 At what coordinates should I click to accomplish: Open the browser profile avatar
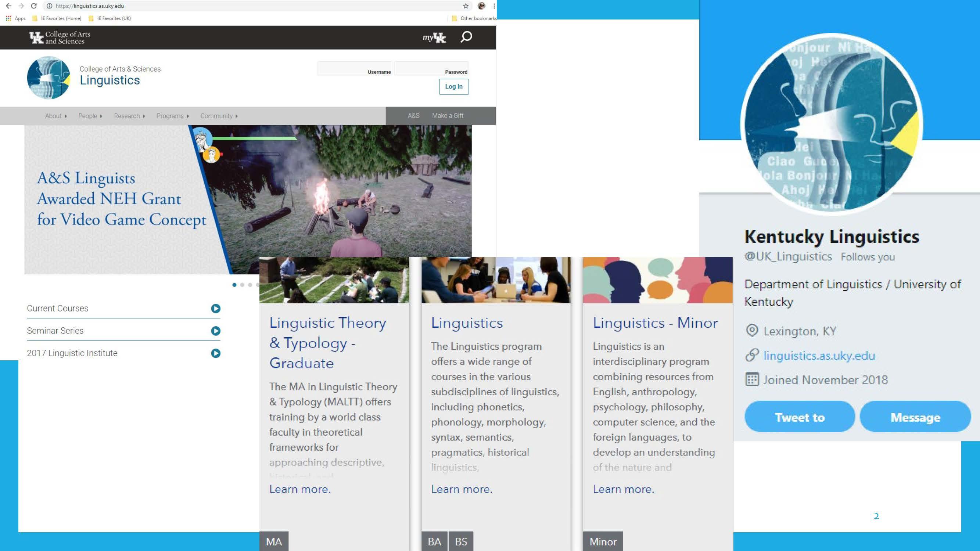(482, 6)
